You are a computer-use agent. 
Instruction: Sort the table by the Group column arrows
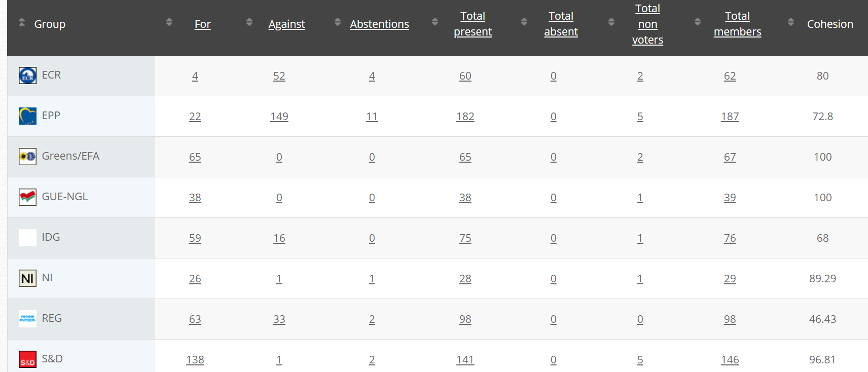(x=21, y=22)
